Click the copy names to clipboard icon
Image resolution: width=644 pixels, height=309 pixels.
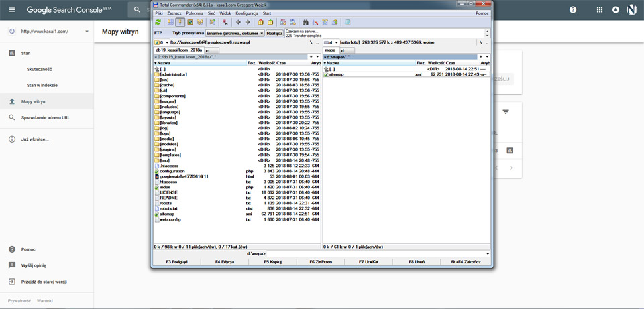pos(335,22)
